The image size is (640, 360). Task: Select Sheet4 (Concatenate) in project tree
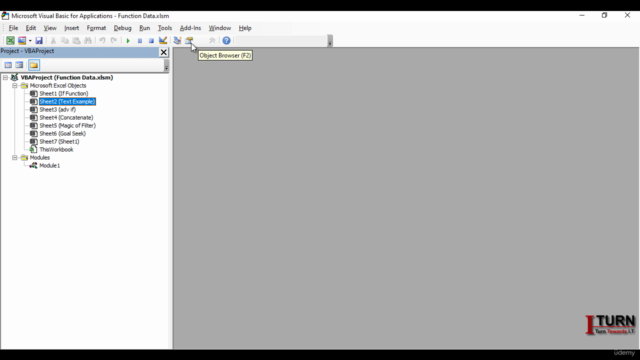66,118
